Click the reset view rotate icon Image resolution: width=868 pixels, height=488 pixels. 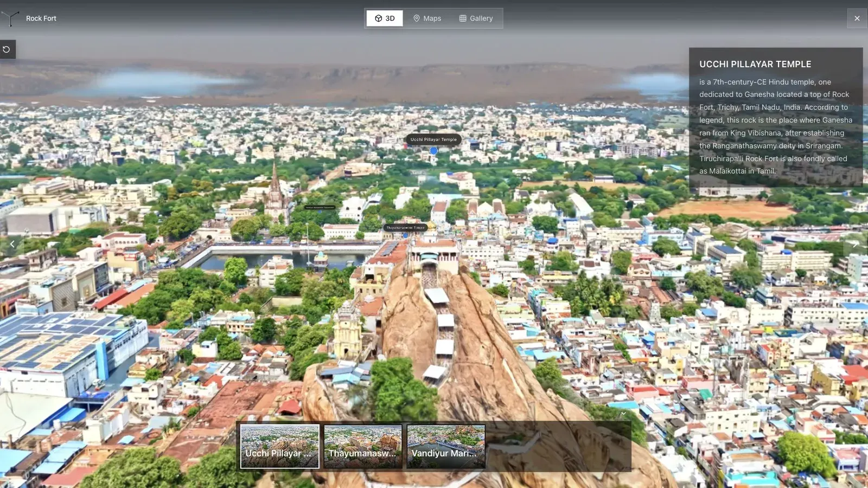tap(7, 49)
